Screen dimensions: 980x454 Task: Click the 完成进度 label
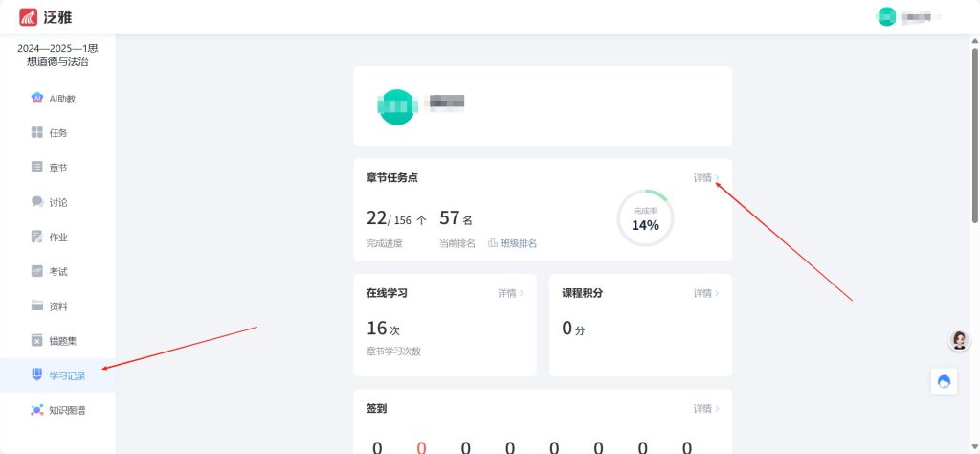384,243
